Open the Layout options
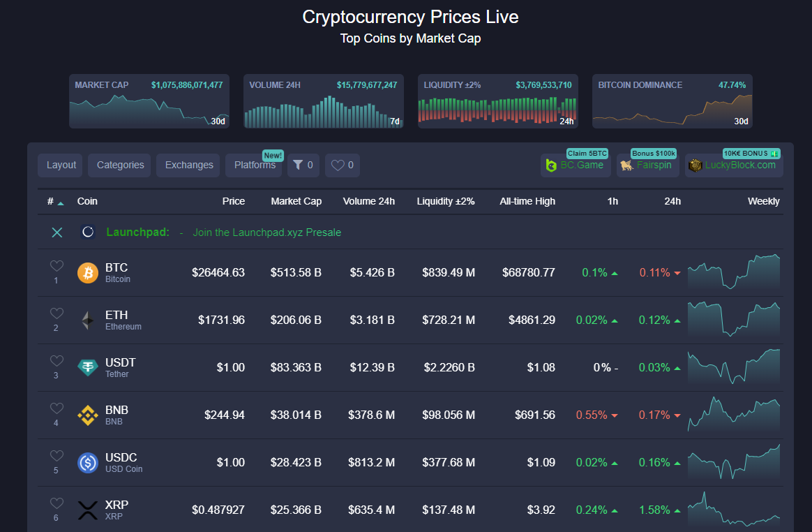This screenshot has height=532, width=812. (x=60, y=165)
